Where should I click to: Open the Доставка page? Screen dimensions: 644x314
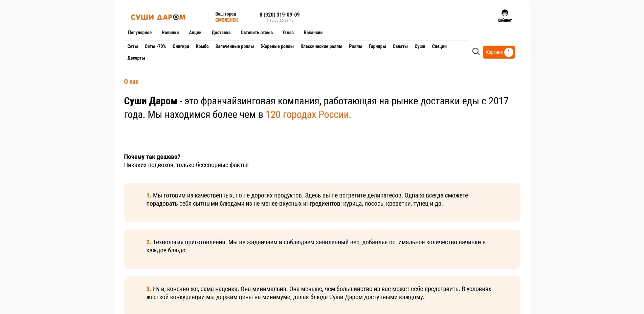coord(221,33)
